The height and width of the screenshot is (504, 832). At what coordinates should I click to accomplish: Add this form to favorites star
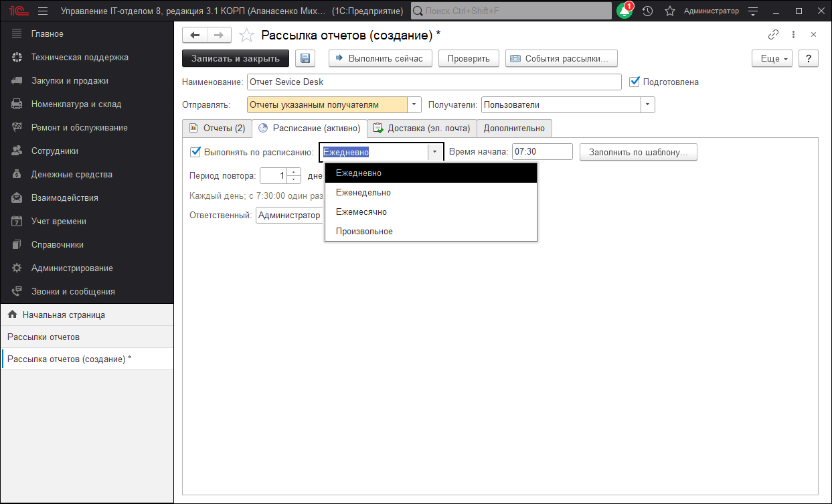coord(247,35)
